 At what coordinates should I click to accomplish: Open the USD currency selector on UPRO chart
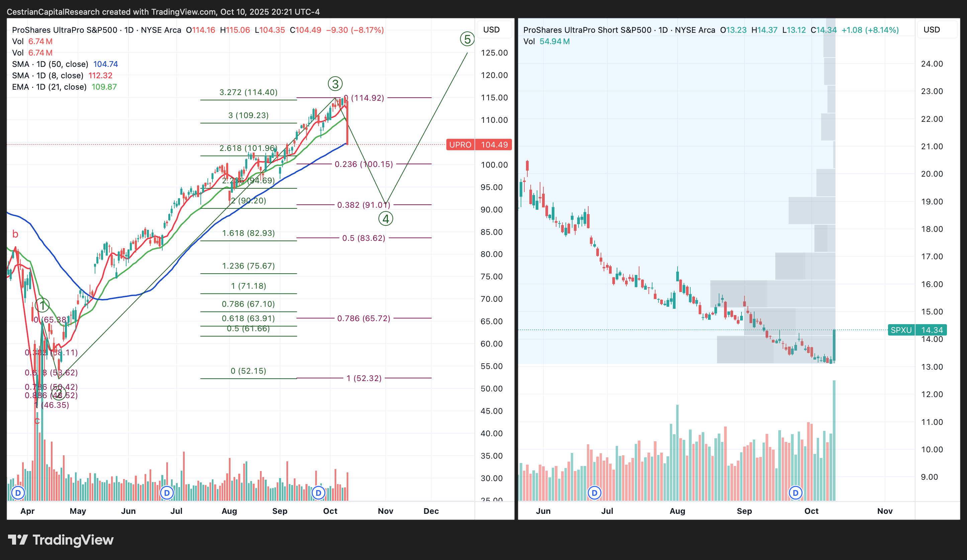[x=491, y=30]
